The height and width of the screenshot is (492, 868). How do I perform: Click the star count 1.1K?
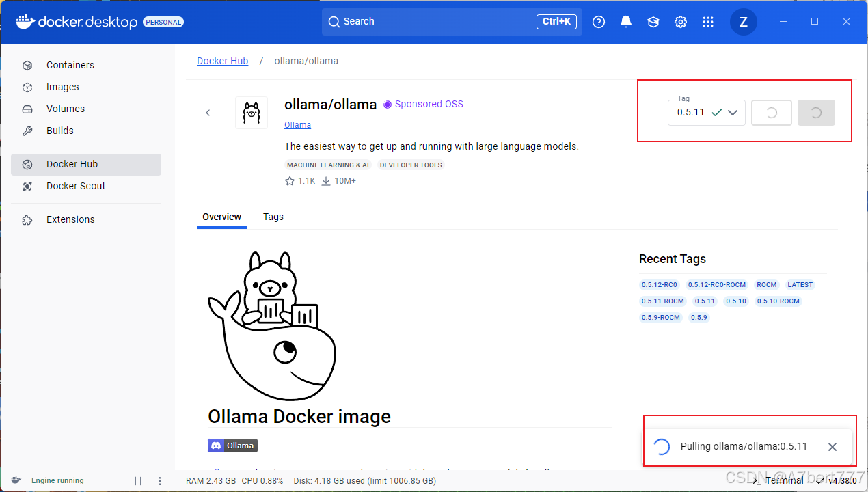(300, 181)
